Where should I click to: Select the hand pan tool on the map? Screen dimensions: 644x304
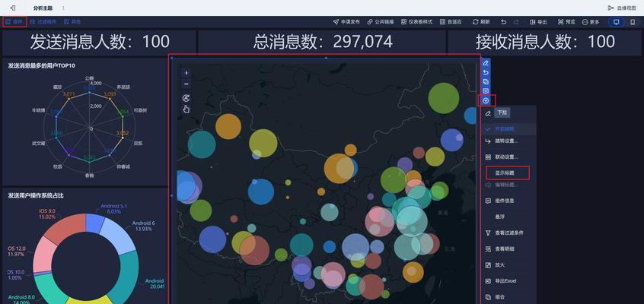pos(187,109)
